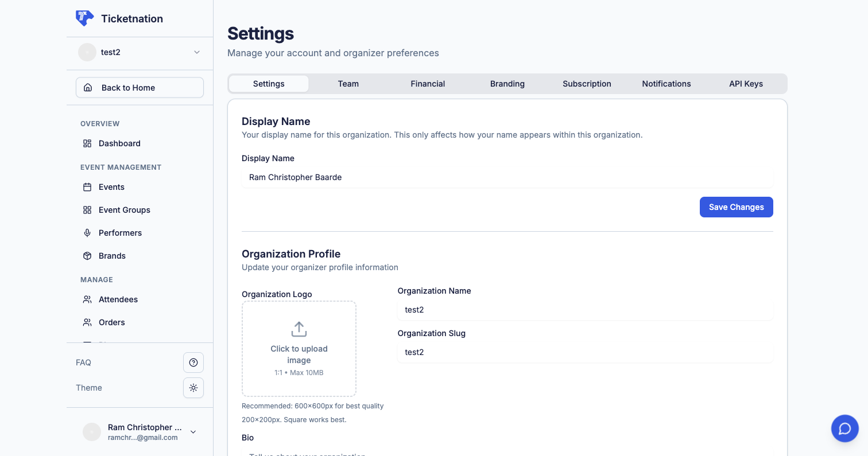This screenshot has width=868, height=456.
Task: Click inside the Organization Slug field
Action: pyautogui.click(x=585, y=352)
